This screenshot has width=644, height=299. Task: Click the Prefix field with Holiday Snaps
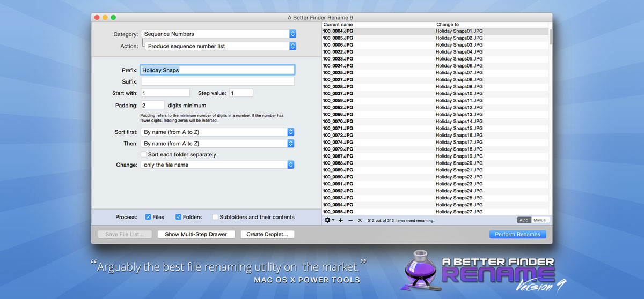coord(217,70)
